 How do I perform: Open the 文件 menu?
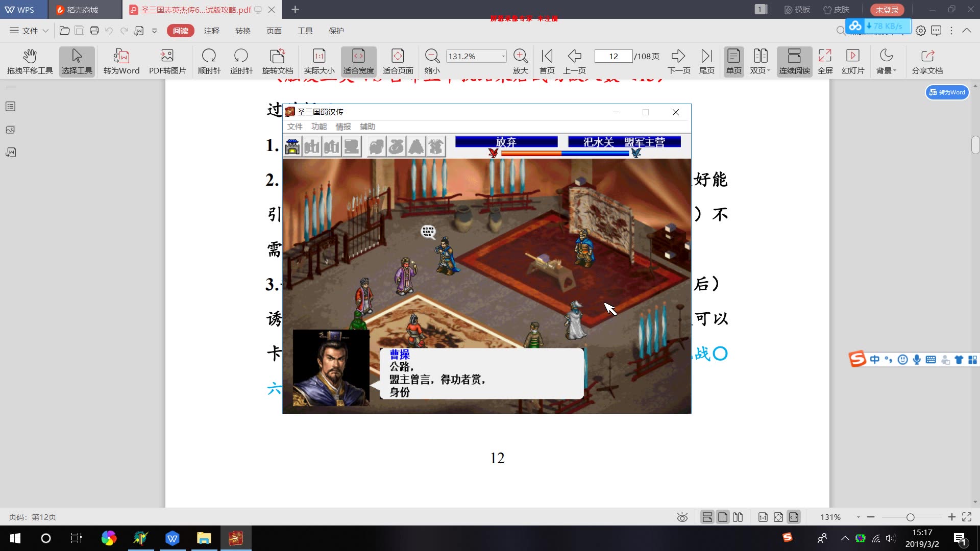coord(29,31)
